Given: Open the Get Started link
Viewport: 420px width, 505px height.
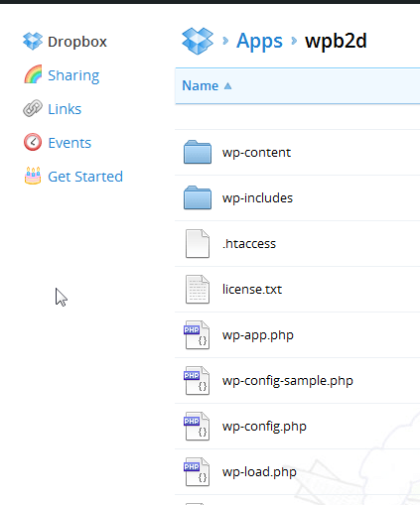Looking at the screenshot, I should 85,177.
